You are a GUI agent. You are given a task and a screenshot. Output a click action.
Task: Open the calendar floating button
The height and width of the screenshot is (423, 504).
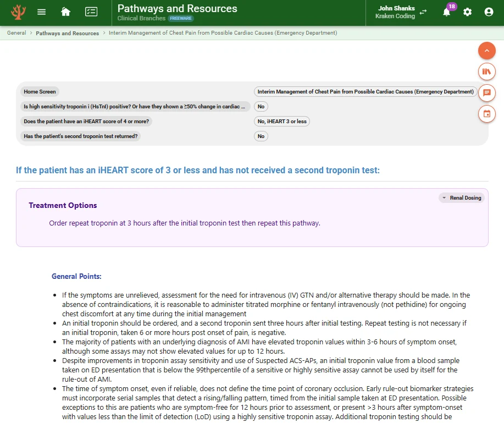[x=486, y=114]
